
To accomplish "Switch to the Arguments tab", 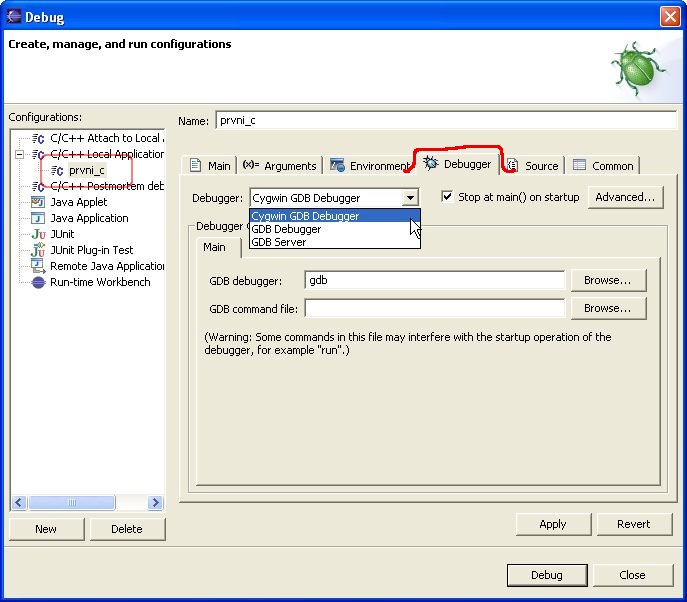I will pos(279,166).
